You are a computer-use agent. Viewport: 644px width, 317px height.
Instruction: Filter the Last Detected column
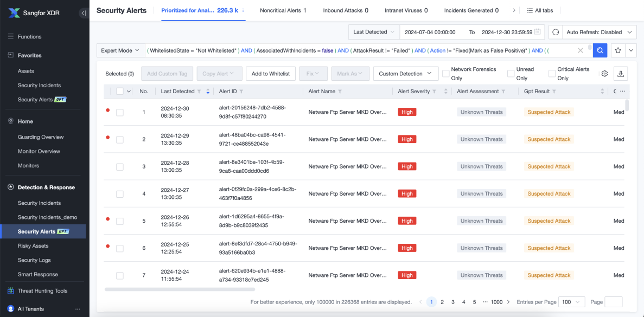199,92
